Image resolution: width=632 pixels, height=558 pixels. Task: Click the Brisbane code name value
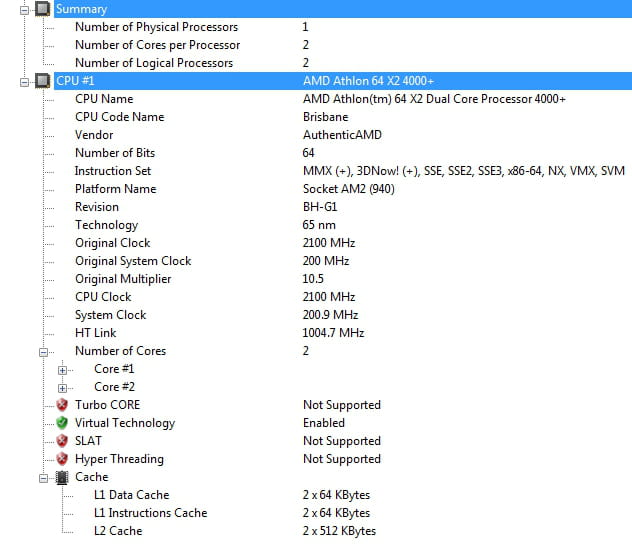pyautogui.click(x=326, y=117)
